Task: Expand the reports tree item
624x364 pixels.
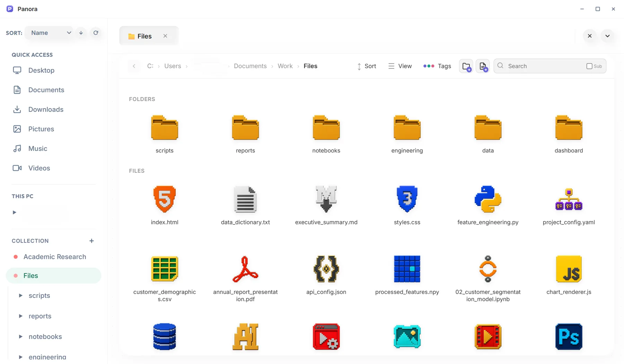Action: click(20, 316)
